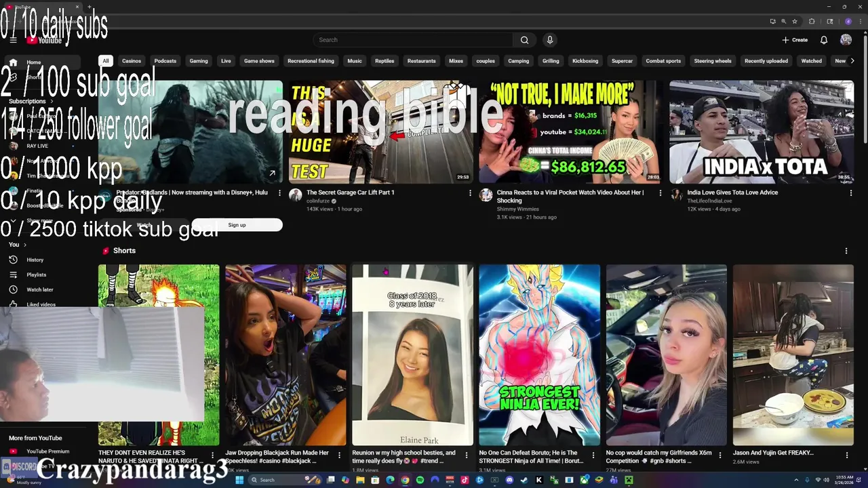Select the Reptiles filter chip

[x=384, y=61]
